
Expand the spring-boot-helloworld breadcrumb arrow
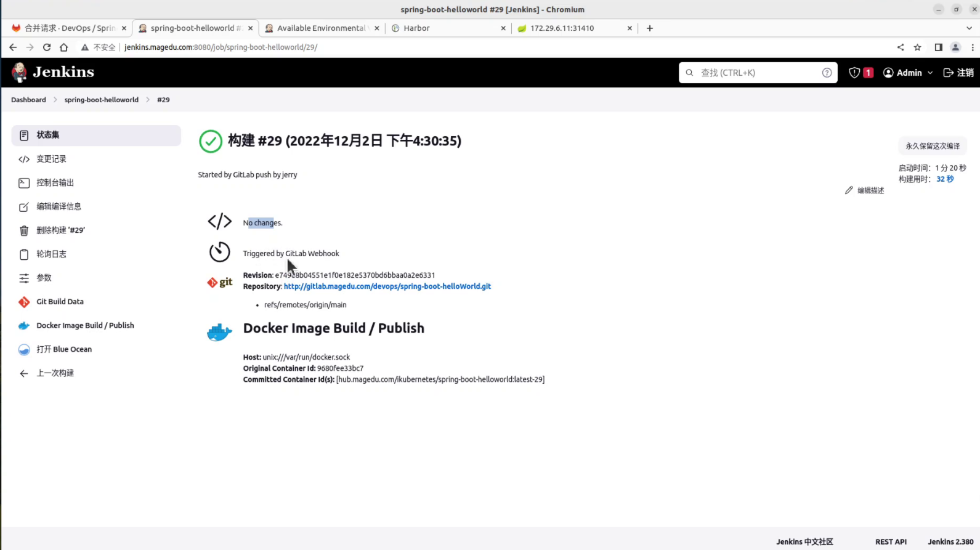click(x=148, y=100)
